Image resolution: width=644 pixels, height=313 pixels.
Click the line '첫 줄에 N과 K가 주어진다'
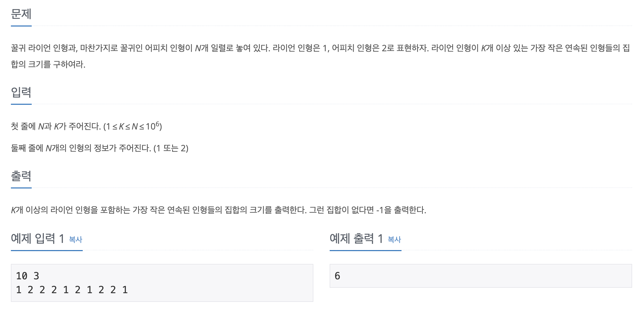(x=86, y=126)
